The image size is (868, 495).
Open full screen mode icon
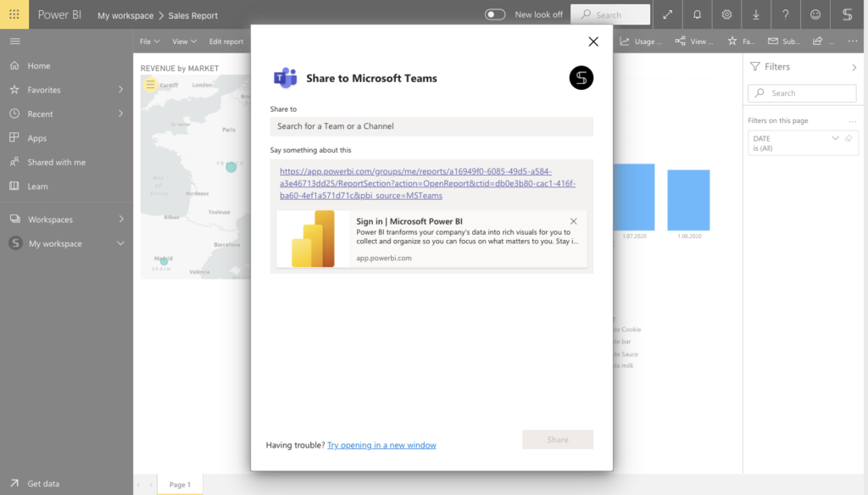[x=668, y=15]
